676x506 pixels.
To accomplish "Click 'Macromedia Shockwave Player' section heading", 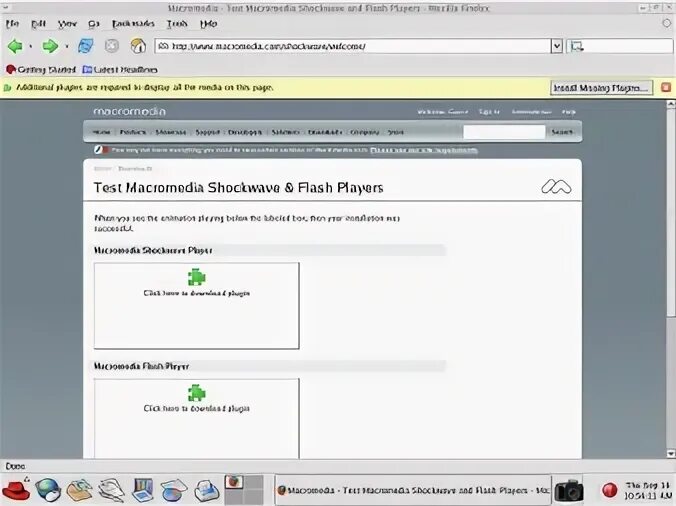I will point(153,250).
